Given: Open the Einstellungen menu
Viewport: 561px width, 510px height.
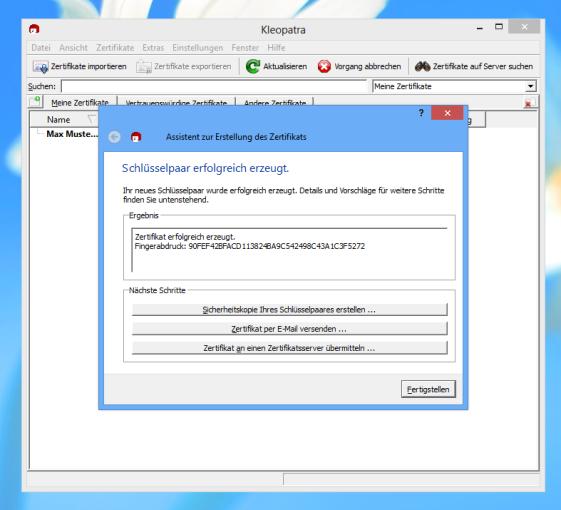Looking at the screenshot, I should pos(197,48).
